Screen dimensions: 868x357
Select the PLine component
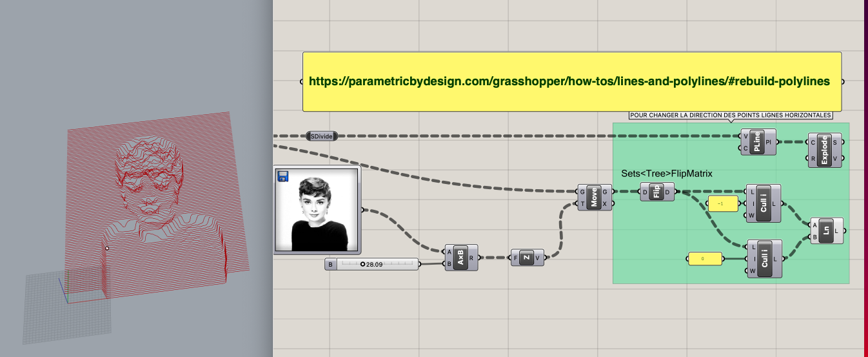[x=758, y=141]
